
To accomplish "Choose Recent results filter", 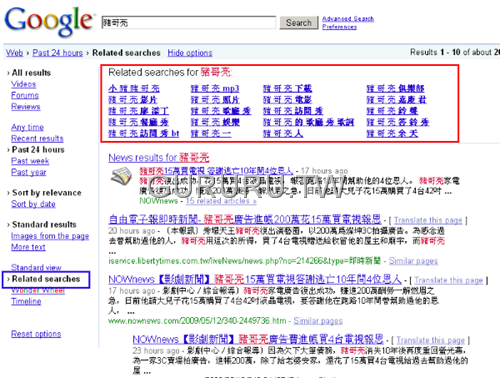I will (37, 138).
